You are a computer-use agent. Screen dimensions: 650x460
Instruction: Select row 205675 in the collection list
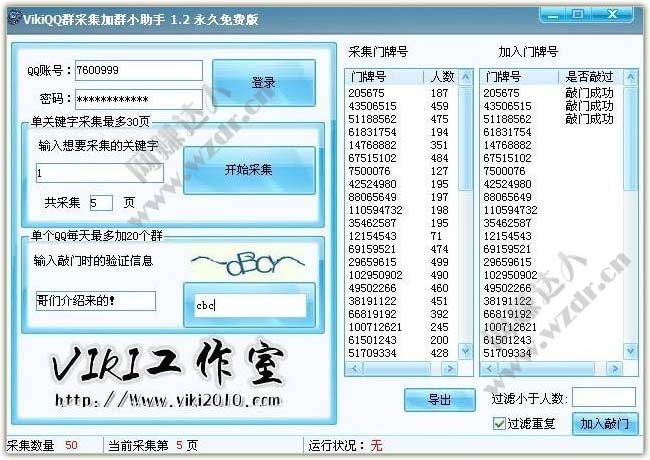point(402,93)
